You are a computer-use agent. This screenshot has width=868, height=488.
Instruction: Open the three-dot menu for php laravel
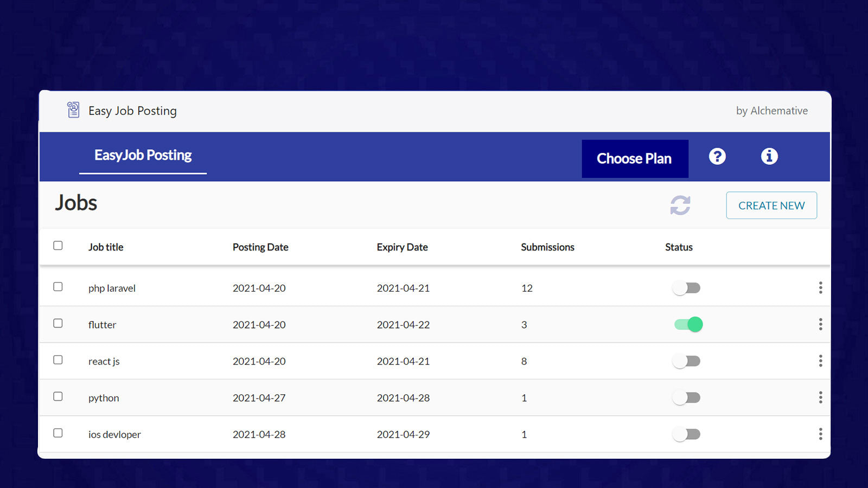click(820, 288)
